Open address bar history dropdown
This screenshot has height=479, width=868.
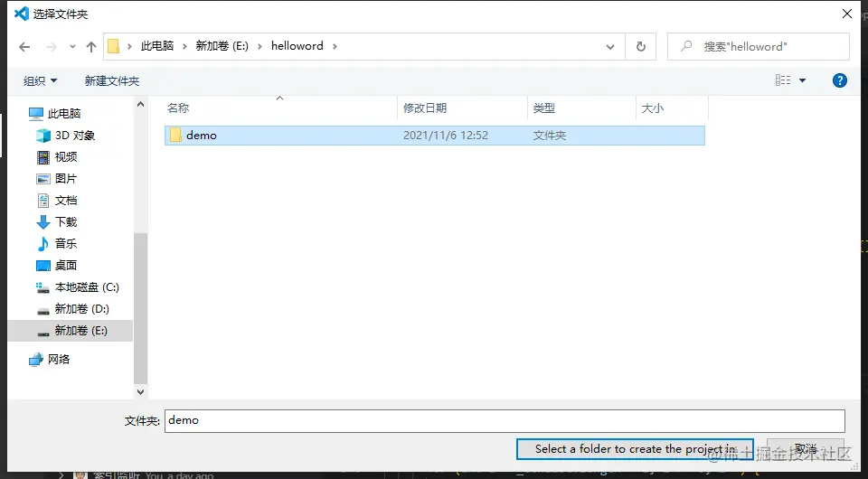pos(610,47)
